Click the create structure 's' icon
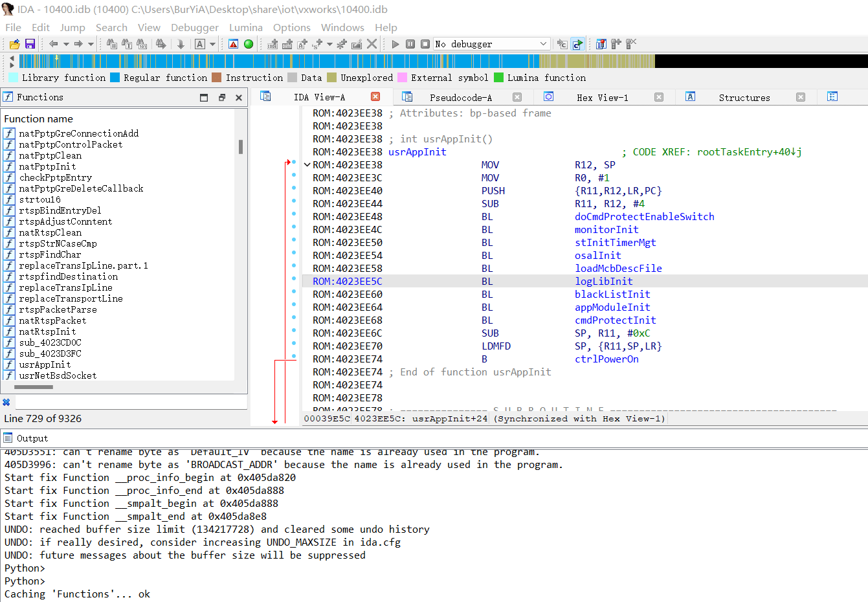 (317, 44)
